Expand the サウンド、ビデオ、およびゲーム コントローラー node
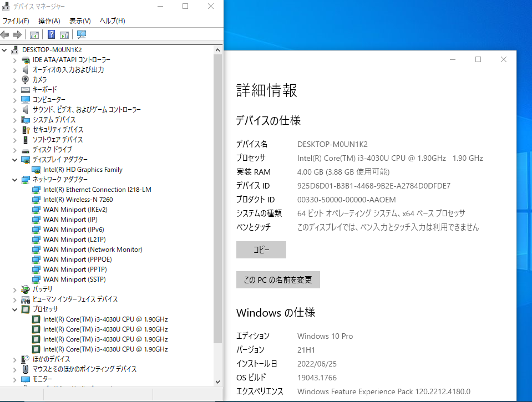532x402 pixels. coord(14,110)
